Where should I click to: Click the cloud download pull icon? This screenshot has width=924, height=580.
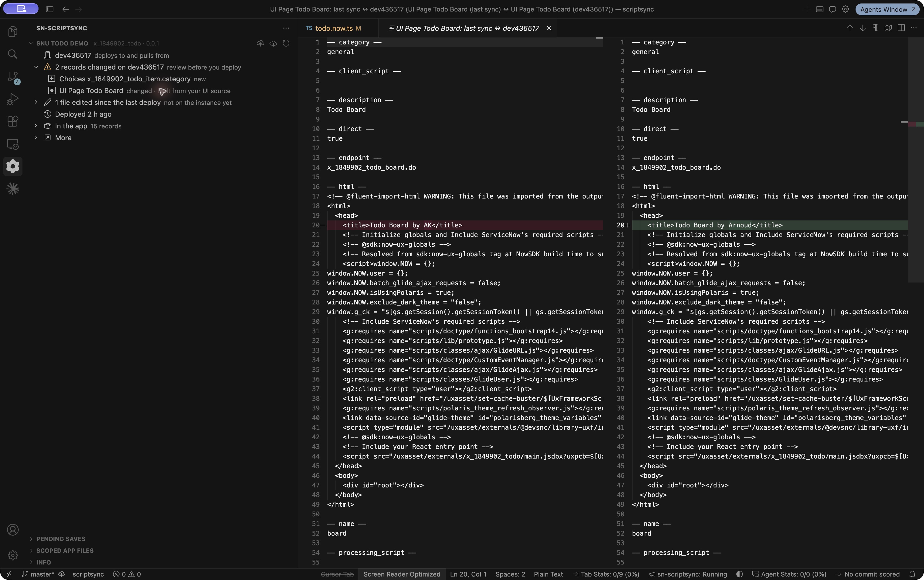pyautogui.click(x=273, y=43)
